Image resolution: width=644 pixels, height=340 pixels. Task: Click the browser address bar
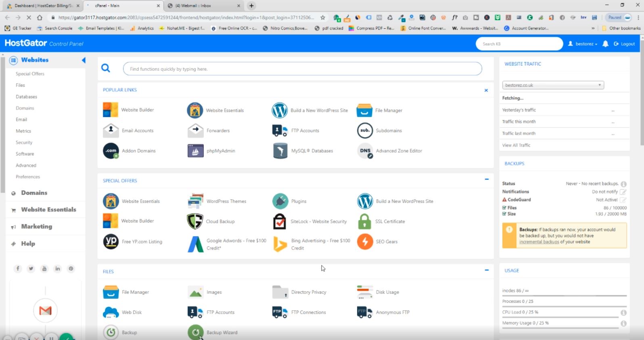click(x=186, y=17)
